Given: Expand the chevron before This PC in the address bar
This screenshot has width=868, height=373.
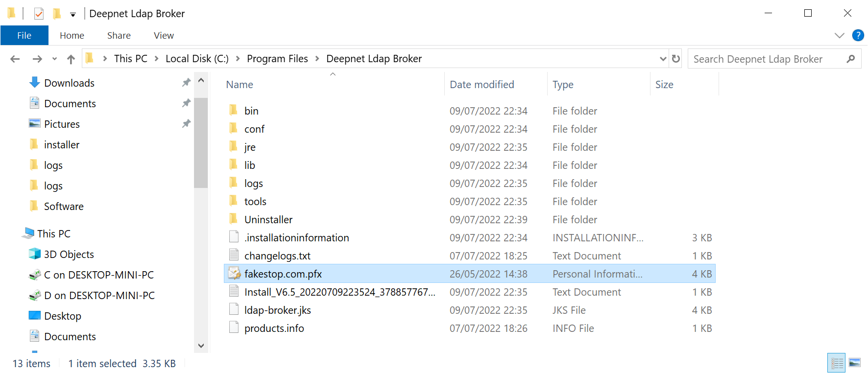Looking at the screenshot, I should point(105,59).
